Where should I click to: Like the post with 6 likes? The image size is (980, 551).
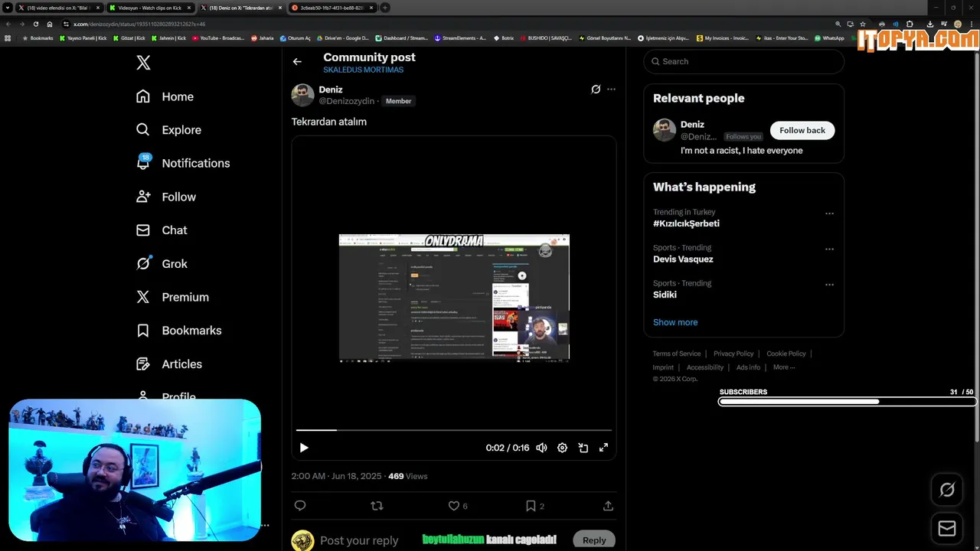[x=458, y=506]
